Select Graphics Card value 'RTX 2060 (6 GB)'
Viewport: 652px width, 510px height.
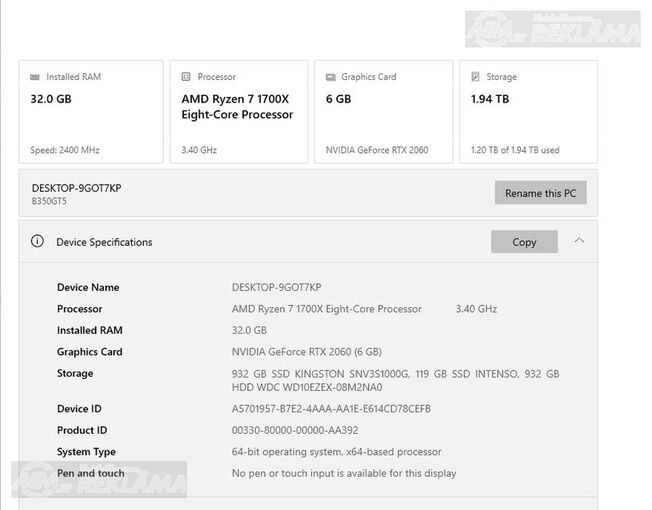[x=307, y=352]
